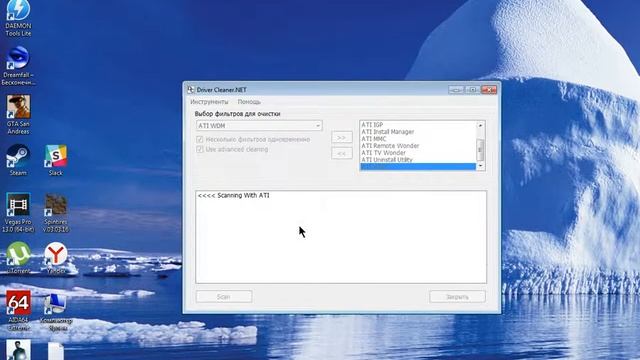Open the computer desktop icon with monitor
This screenshot has width=640, height=360.
point(56,311)
